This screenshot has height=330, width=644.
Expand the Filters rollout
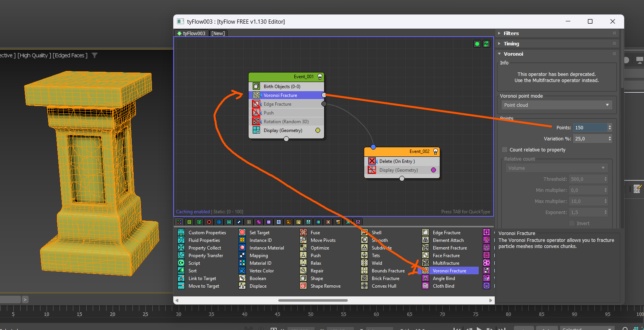(x=511, y=34)
